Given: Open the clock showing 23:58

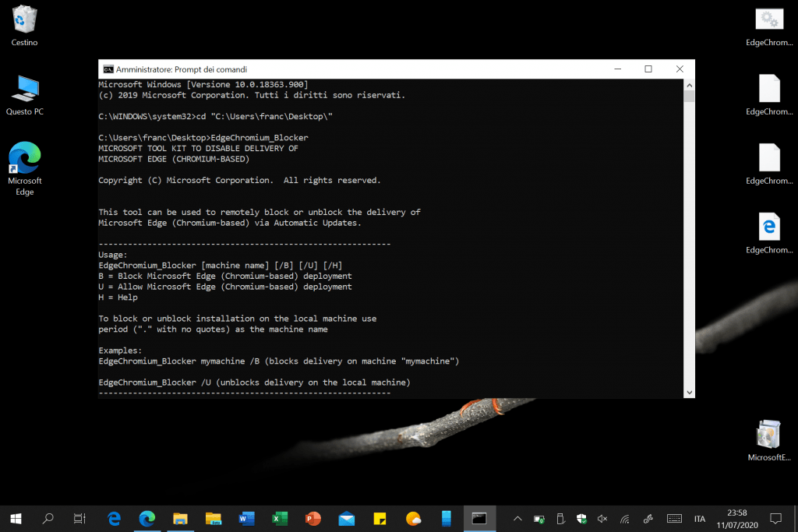Looking at the screenshot, I should [736, 518].
